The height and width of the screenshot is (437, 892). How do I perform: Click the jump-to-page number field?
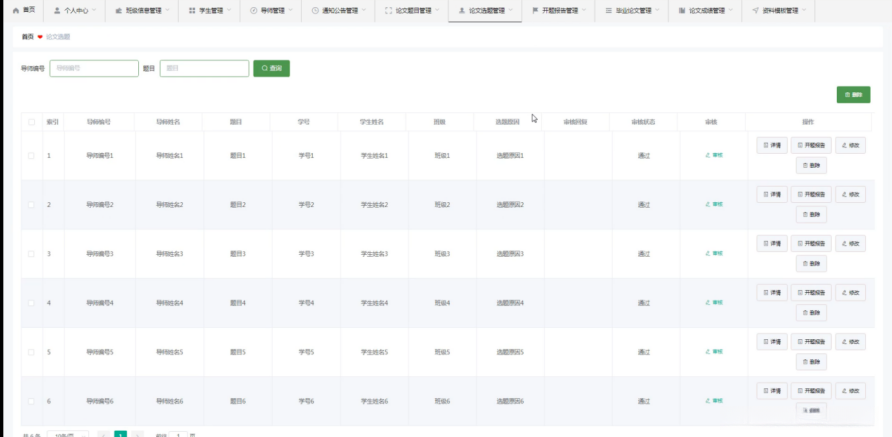tap(178, 434)
